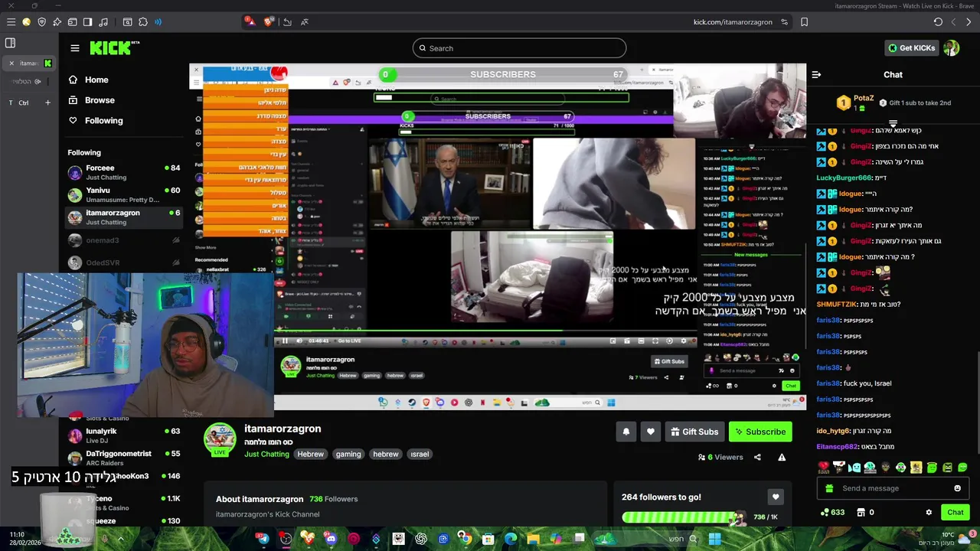Close the itamarorzagron vertical tab
This screenshot has height=551, width=980.
[x=11, y=63]
